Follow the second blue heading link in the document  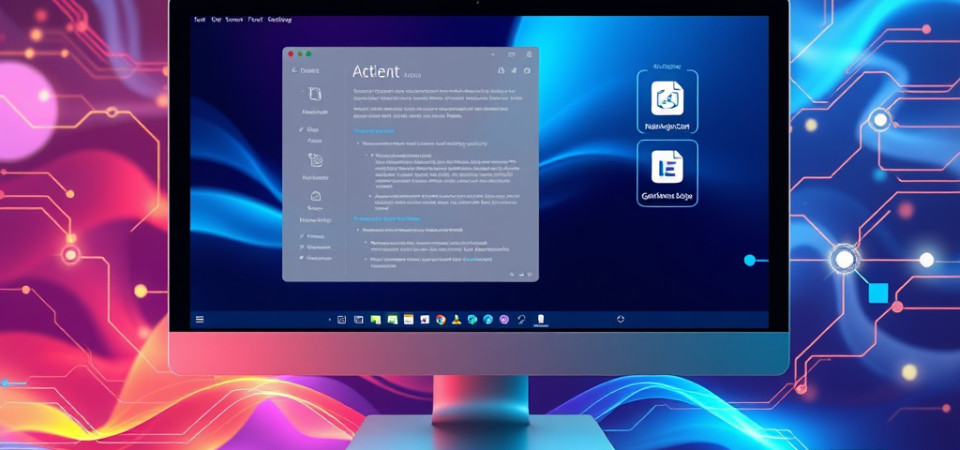click(386, 219)
